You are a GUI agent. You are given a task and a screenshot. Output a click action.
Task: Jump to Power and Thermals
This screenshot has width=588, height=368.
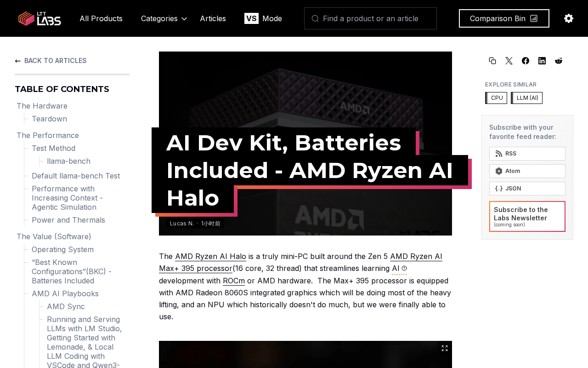point(68,220)
